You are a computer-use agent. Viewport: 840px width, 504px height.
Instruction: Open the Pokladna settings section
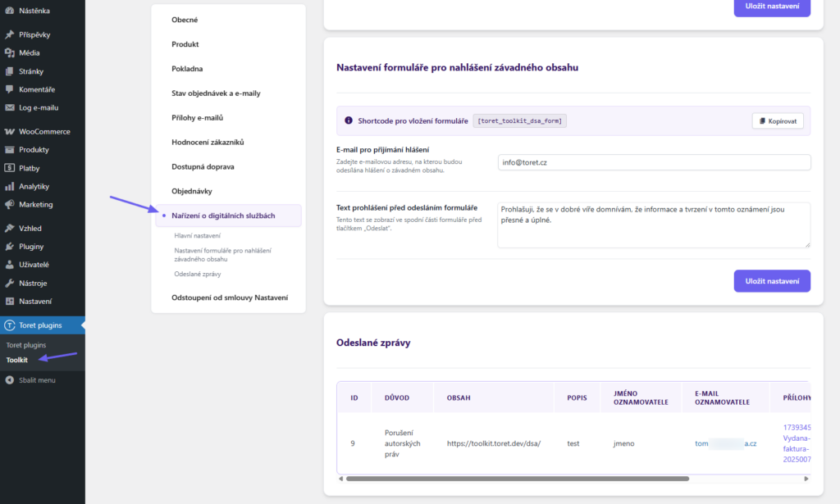(187, 69)
